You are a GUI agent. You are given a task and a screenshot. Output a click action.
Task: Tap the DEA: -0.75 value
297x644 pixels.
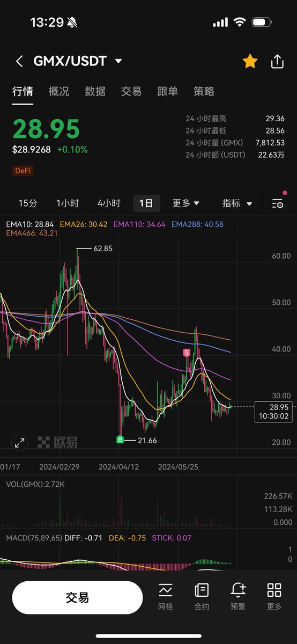point(128,538)
